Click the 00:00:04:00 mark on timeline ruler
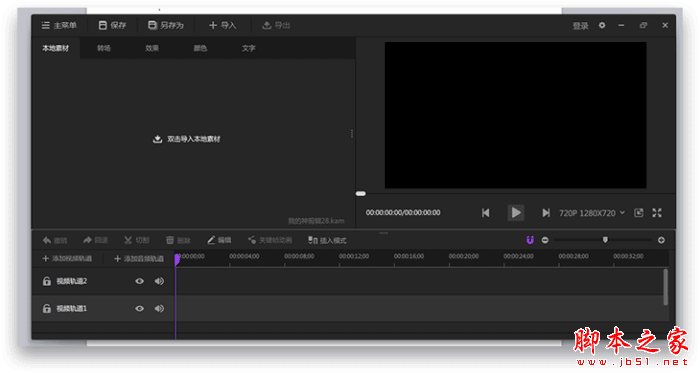This screenshot has width=700, height=373. click(244, 256)
